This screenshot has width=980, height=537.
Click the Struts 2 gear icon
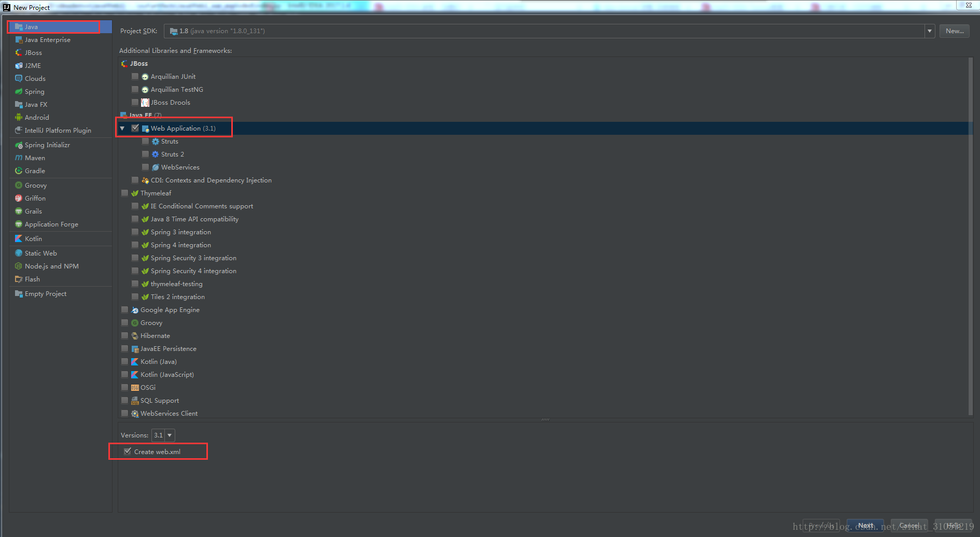(x=155, y=154)
